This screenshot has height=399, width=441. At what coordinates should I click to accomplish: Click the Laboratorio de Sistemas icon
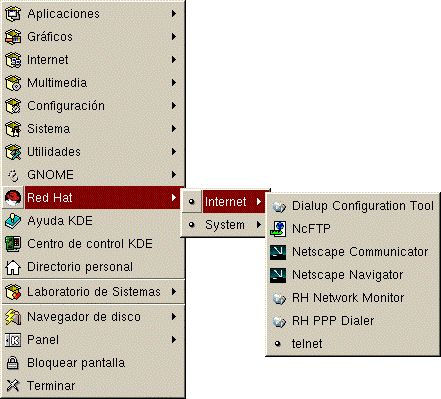pyautogui.click(x=13, y=292)
